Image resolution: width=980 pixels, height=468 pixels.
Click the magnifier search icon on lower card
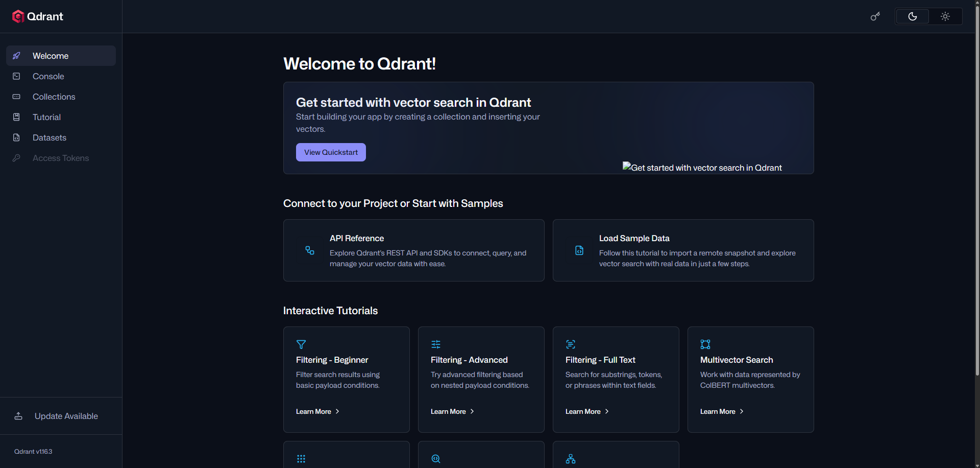tap(436, 459)
